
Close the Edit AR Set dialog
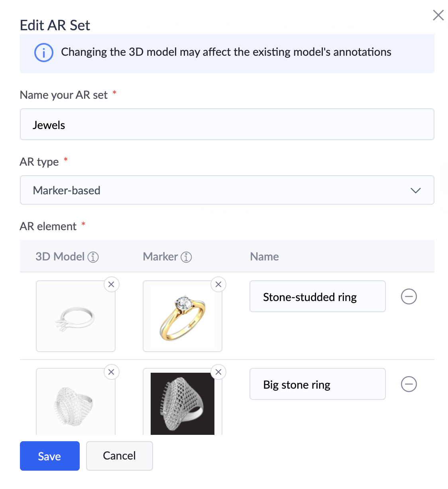pos(438,15)
